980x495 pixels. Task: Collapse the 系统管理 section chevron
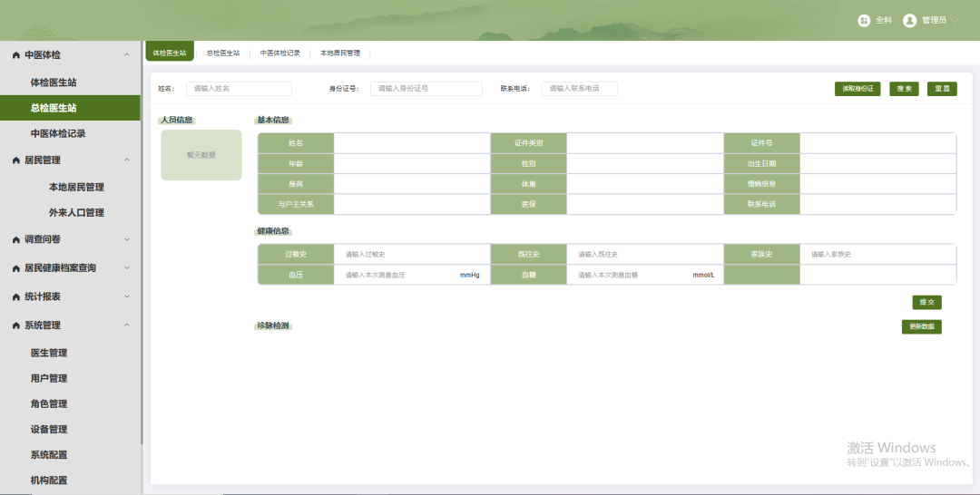pos(126,325)
